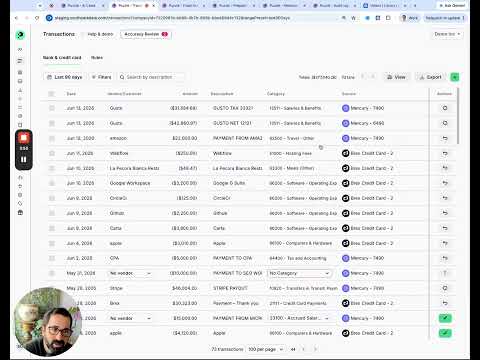
Task: Click the undo action icon in the Webflow row
Action: (x=445, y=153)
